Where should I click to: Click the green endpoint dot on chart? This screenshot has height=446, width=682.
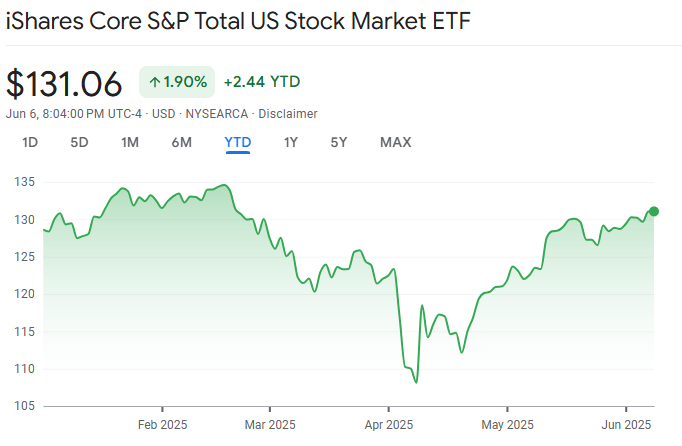click(654, 211)
